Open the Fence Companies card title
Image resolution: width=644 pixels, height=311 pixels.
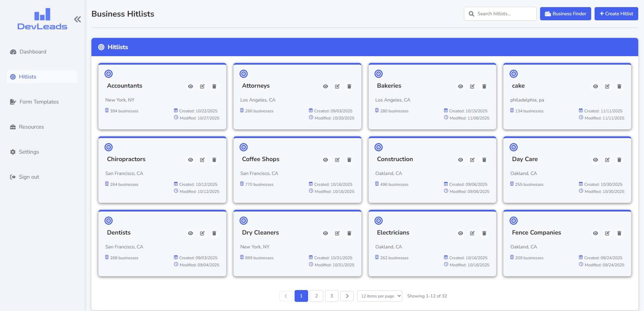(x=536, y=233)
